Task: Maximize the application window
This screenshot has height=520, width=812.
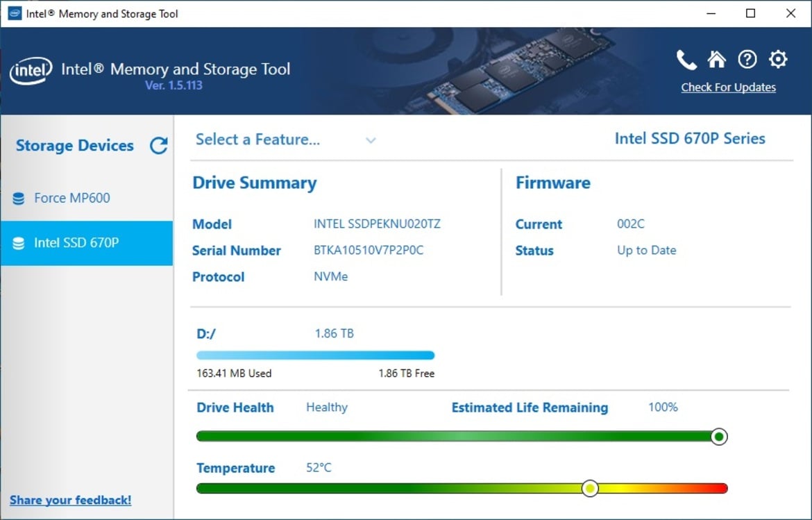Action: point(750,13)
